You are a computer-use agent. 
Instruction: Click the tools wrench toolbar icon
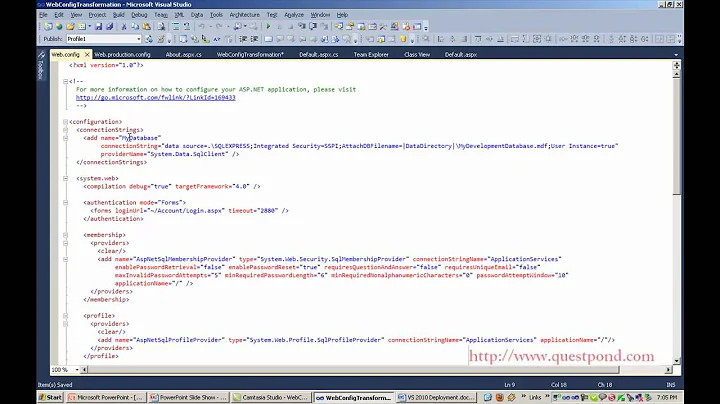[x=383, y=27]
